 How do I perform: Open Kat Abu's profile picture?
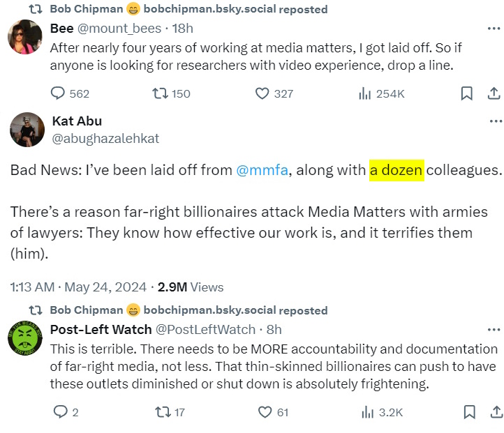pyautogui.click(x=27, y=130)
